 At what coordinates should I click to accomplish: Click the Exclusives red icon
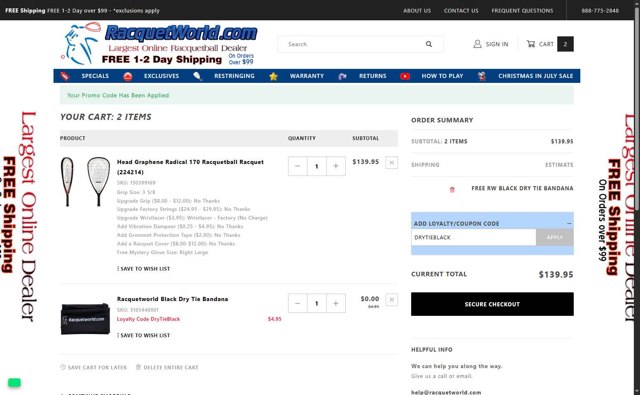(x=128, y=76)
